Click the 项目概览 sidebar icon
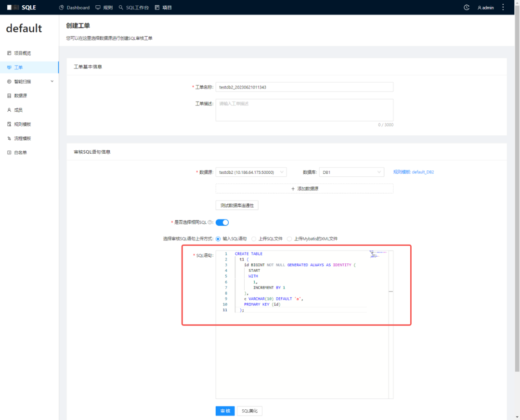The image size is (520, 420). pyautogui.click(x=9, y=53)
